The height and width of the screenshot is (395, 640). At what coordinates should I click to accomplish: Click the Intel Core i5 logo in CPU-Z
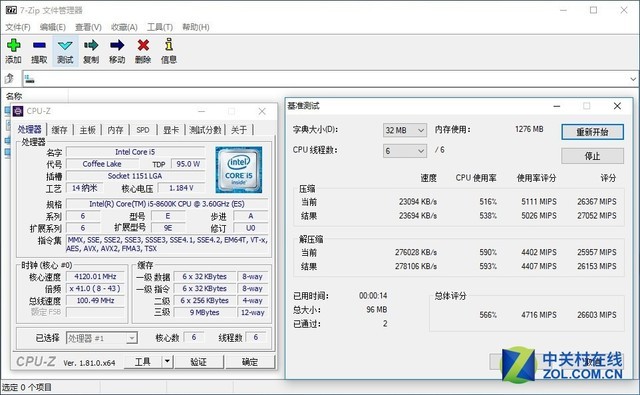click(239, 170)
